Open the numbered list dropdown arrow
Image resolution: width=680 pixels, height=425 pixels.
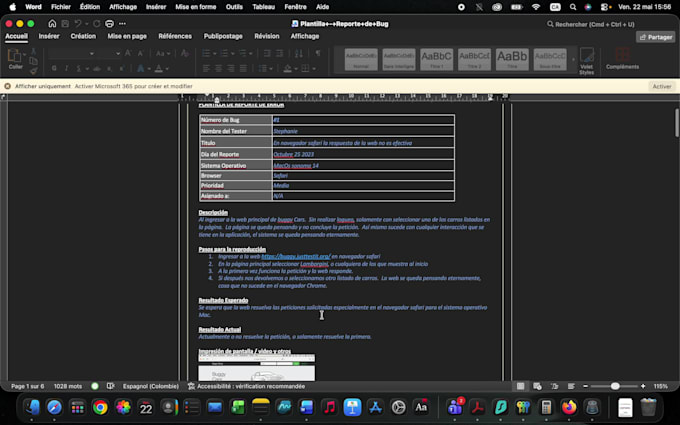(232, 53)
